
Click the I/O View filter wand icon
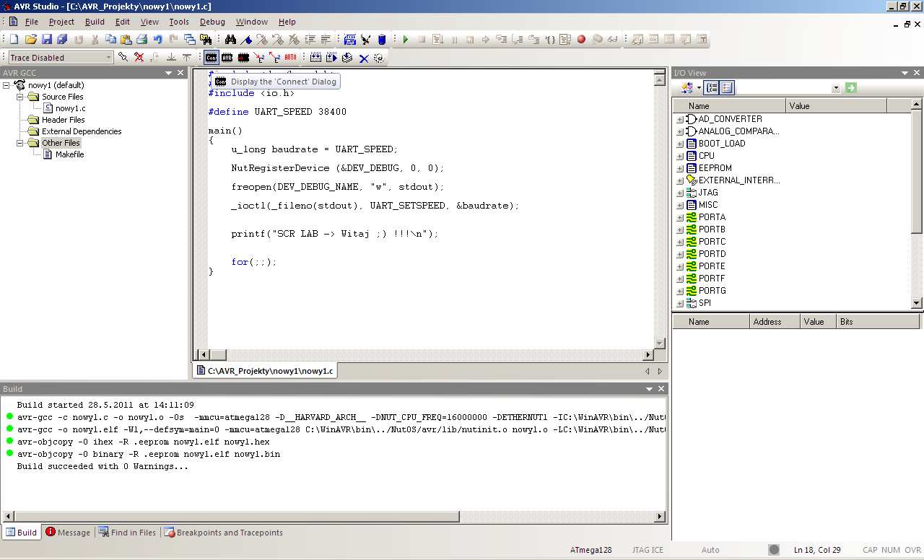click(687, 87)
